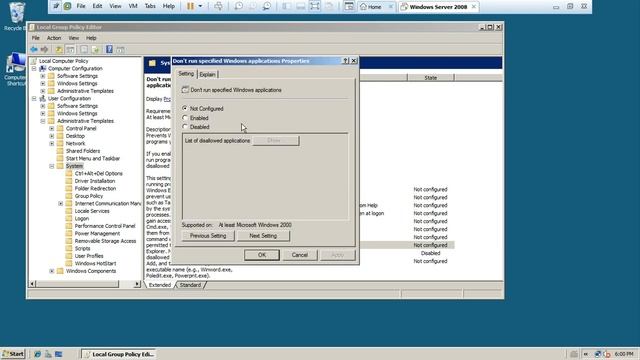Viewport: 640px width, 360px height.
Task: Open the VM menu in VMware
Action: pos(133,6)
